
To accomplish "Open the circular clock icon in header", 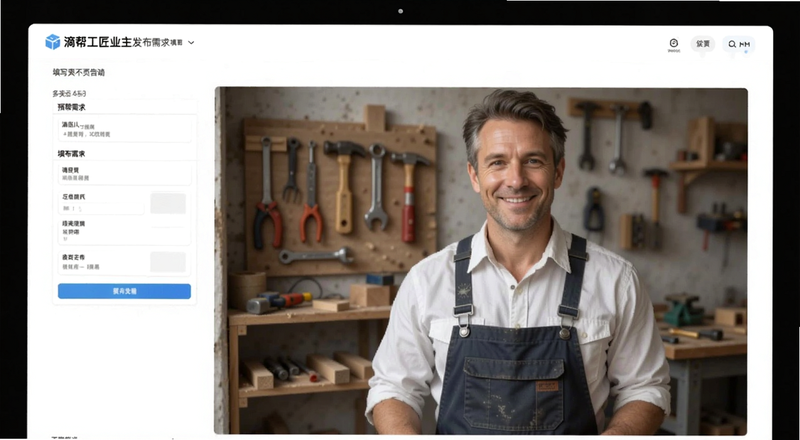I will [673, 43].
